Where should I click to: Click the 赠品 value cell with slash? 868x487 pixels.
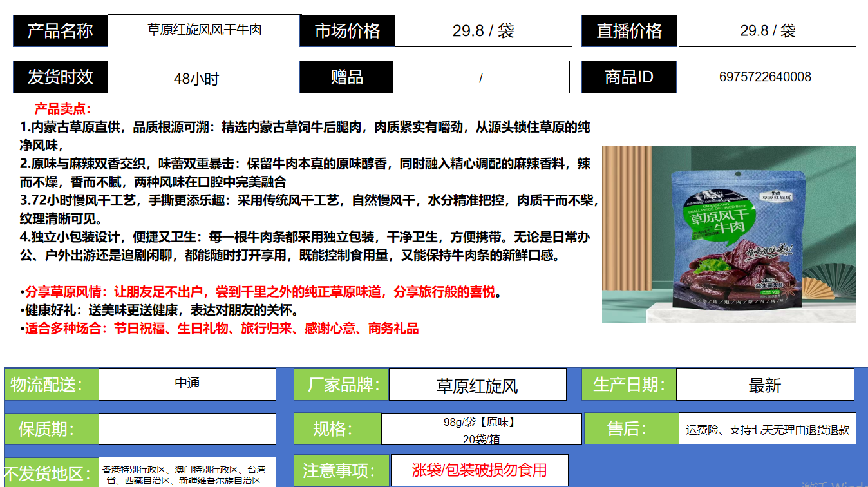click(480, 78)
